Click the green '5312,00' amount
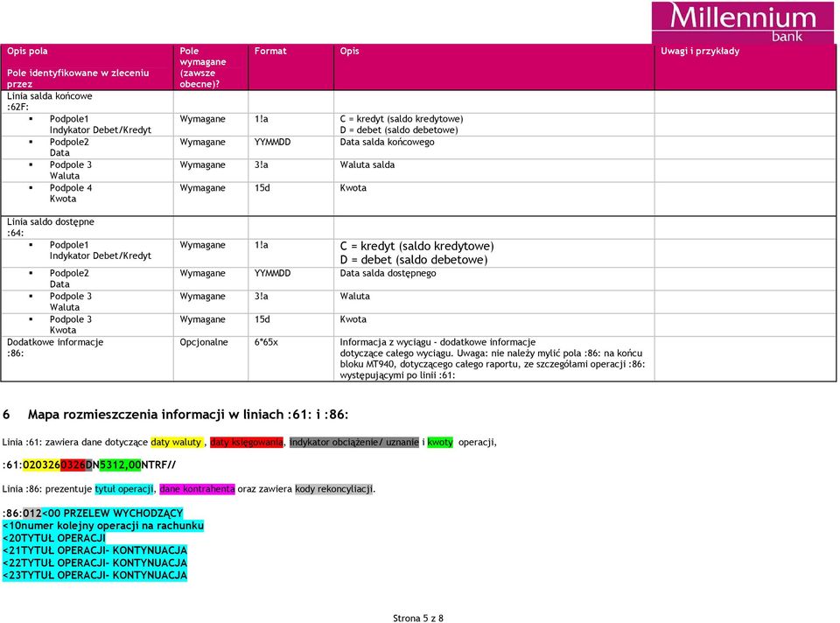The height and width of the screenshot is (623, 840). tap(120, 465)
